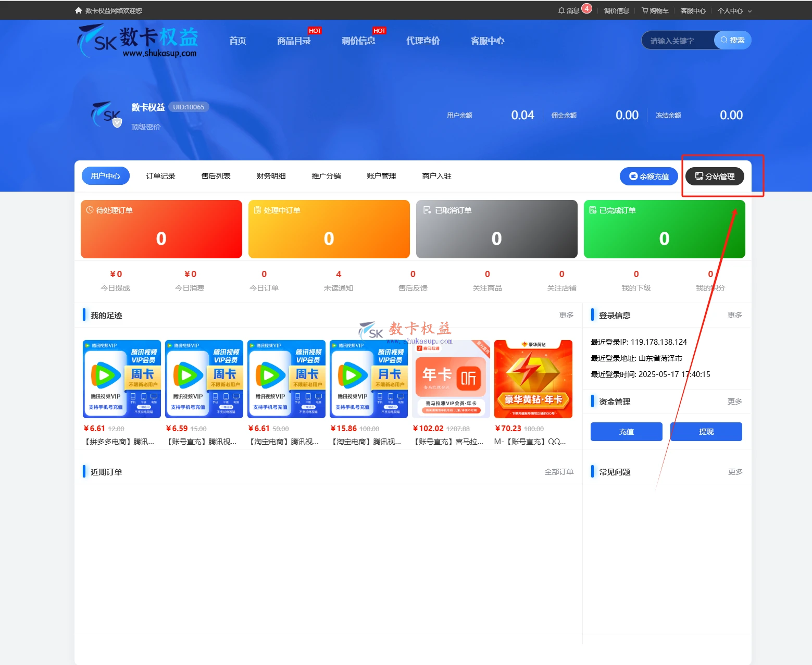812x665 pixels.
Task: Click the SK 数卡权益 site logo
Action: (x=138, y=41)
